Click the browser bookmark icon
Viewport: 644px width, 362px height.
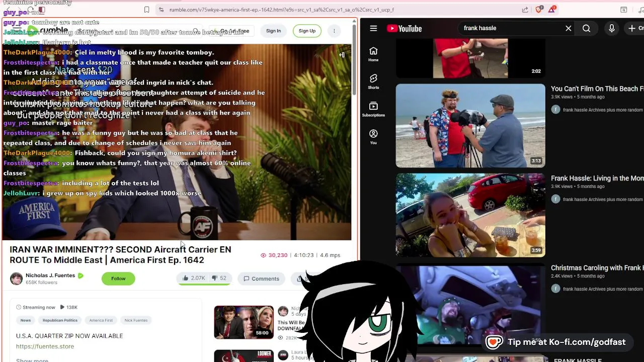(x=146, y=10)
